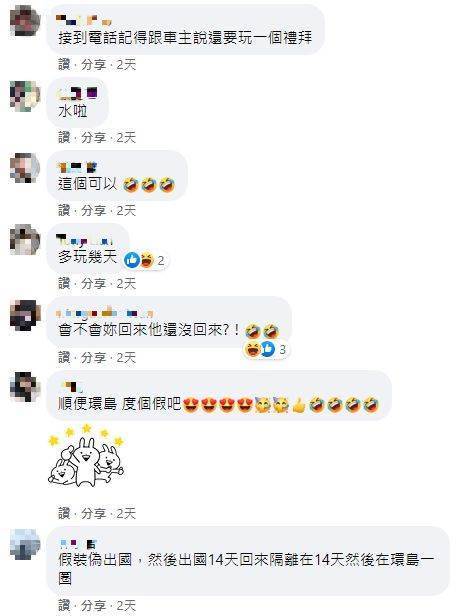Open the username above 接到電話 comment
Image resolution: width=458 pixels, height=616 pixels.
point(84,19)
